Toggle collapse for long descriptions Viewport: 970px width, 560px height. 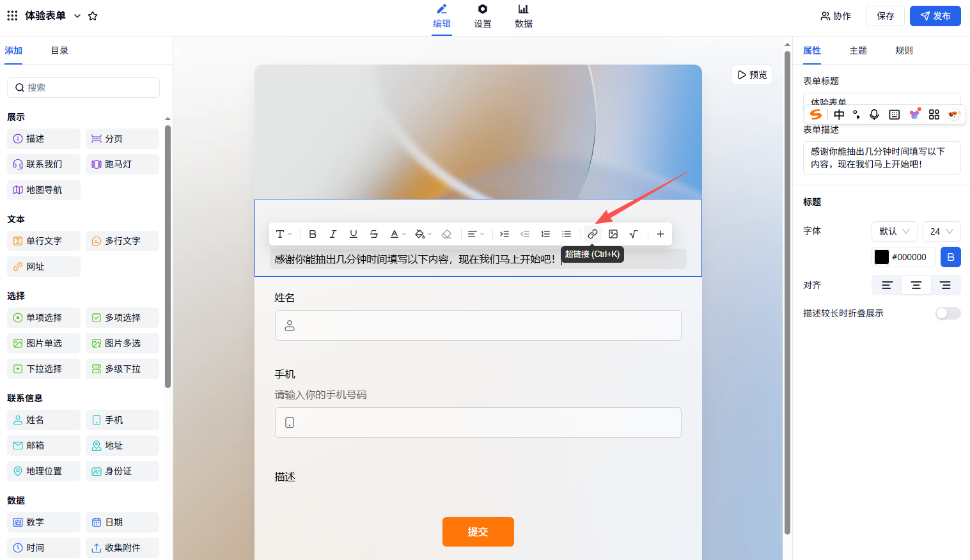pos(947,313)
